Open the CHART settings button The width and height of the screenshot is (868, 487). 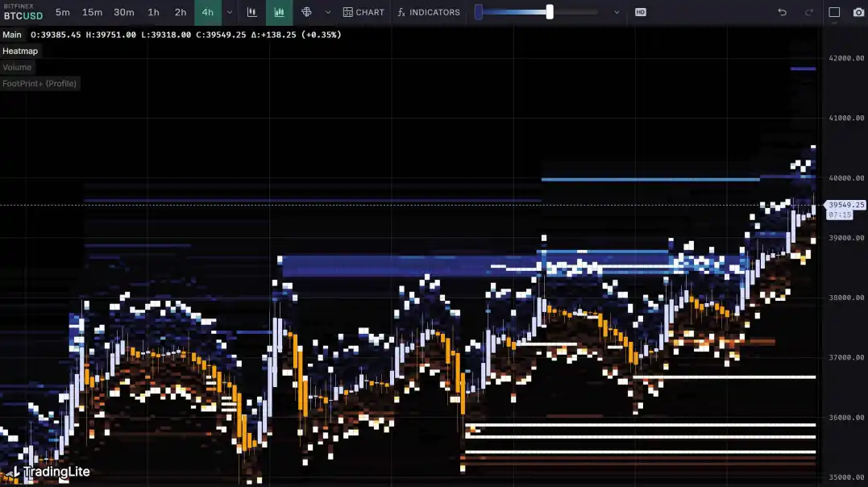pyautogui.click(x=363, y=12)
